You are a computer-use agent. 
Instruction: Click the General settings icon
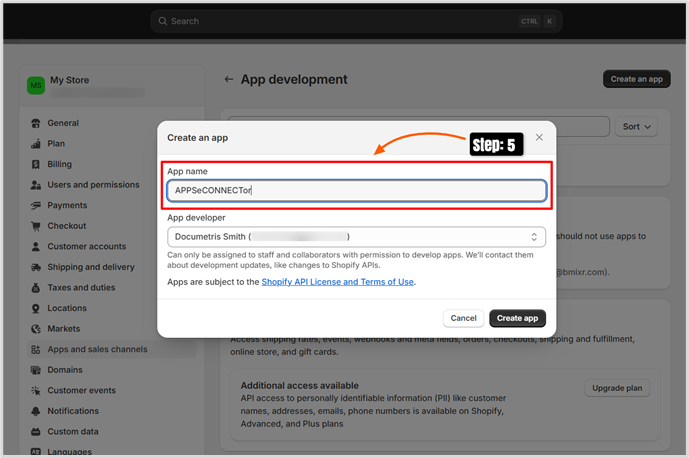[x=36, y=123]
